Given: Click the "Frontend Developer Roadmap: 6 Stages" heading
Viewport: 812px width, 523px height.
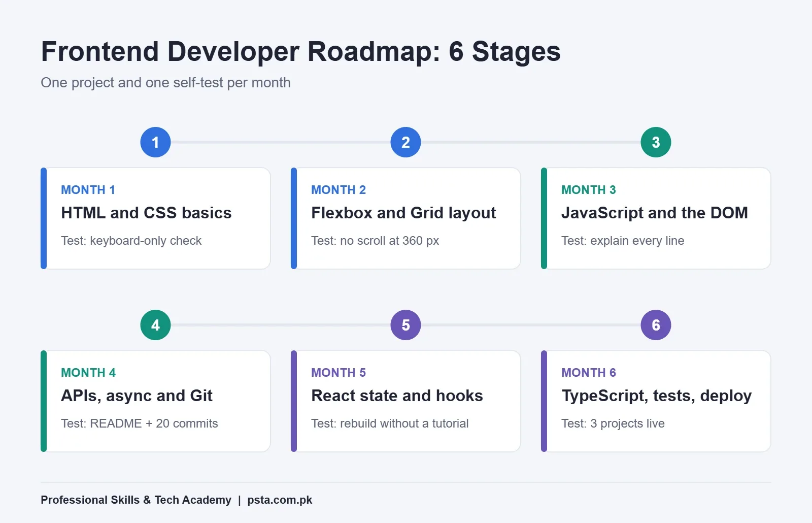Looking at the screenshot, I should (300, 52).
